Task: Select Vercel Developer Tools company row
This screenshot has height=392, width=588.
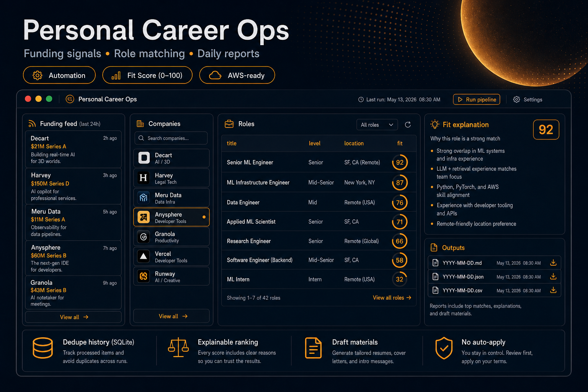Action: (x=171, y=256)
